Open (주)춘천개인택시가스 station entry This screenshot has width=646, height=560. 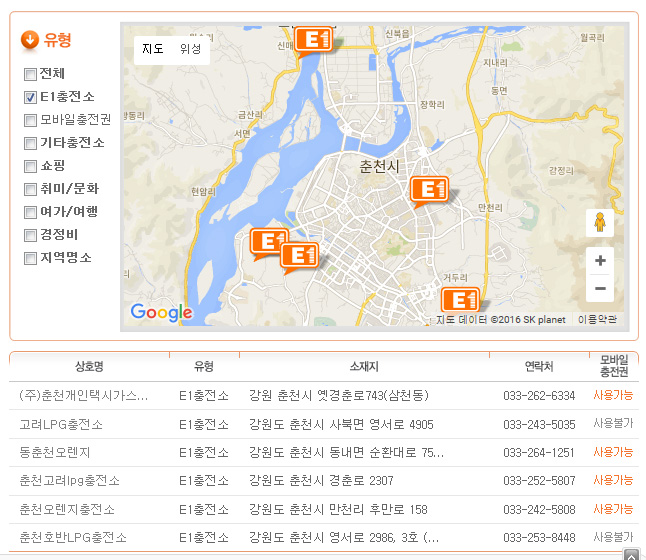click(84, 396)
